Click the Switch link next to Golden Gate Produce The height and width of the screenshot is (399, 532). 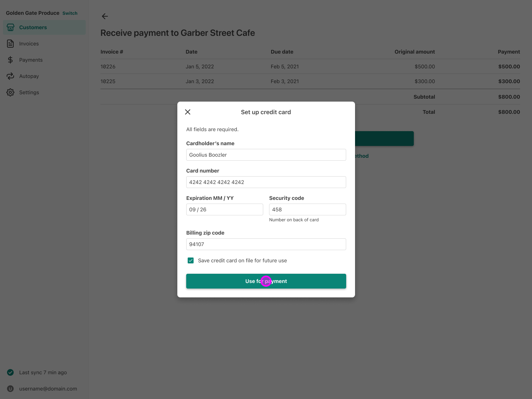(x=70, y=13)
